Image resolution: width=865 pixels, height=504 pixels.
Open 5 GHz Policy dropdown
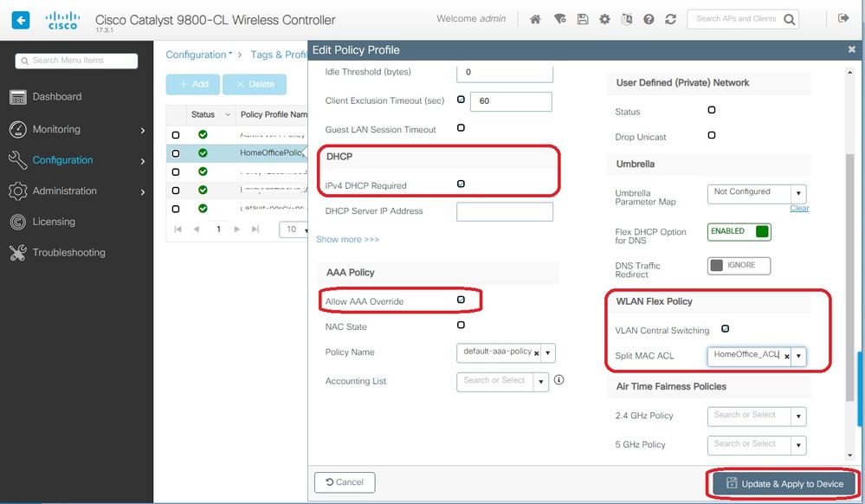coord(757,445)
